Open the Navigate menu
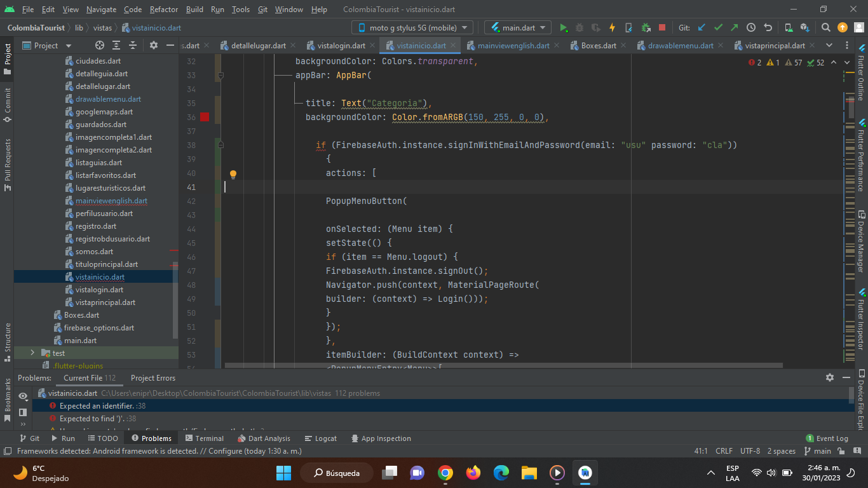This screenshot has width=868, height=488. point(102,10)
